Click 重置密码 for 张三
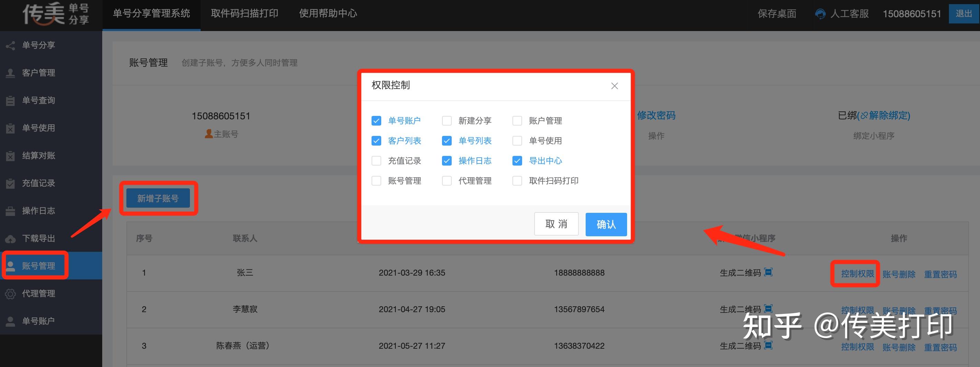The image size is (980, 367). [x=940, y=274]
